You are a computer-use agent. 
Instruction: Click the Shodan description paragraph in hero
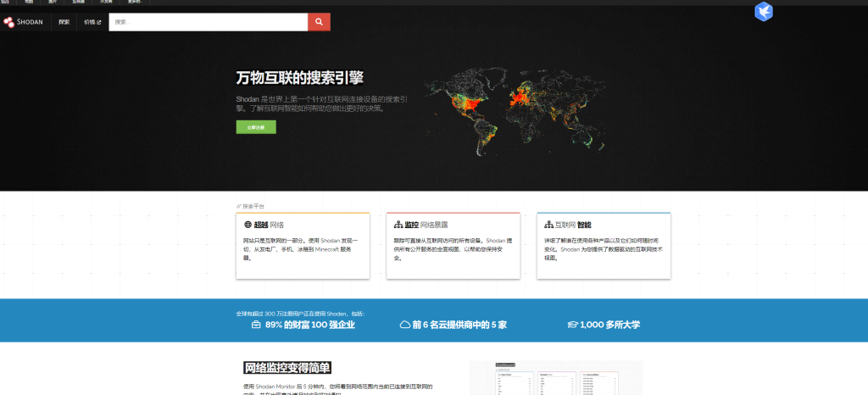click(x=323, y=104)
